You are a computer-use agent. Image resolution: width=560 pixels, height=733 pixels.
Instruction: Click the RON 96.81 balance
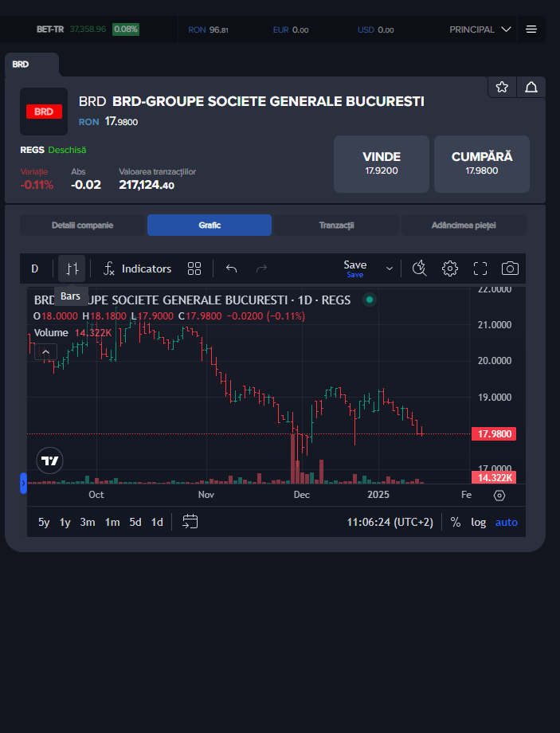(208, 30)
